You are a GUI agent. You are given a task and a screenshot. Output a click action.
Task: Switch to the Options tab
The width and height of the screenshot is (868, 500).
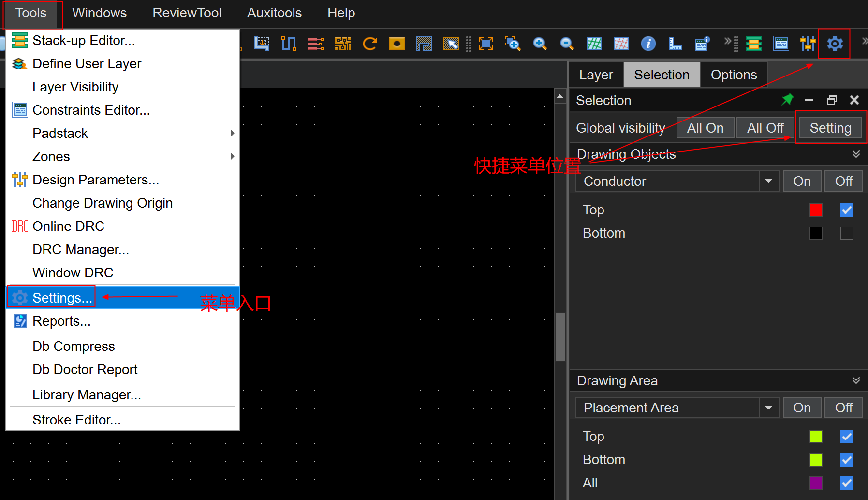[734, 75]
